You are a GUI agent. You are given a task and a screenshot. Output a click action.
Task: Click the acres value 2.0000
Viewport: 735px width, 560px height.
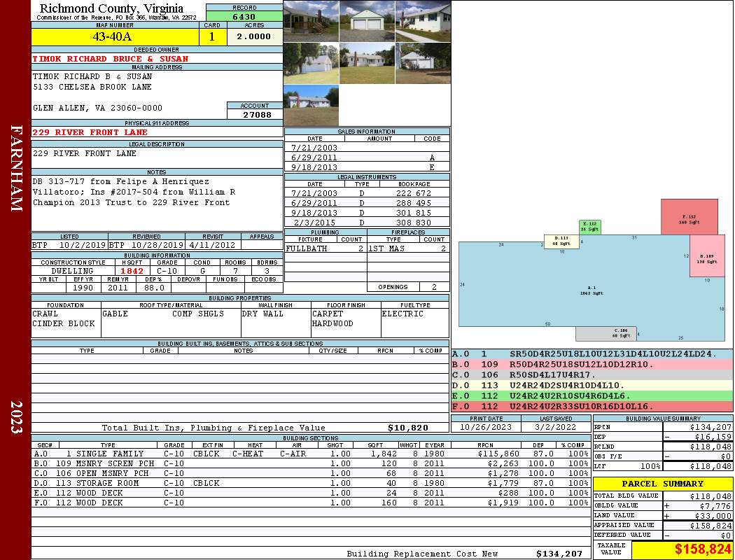(255, 36)
